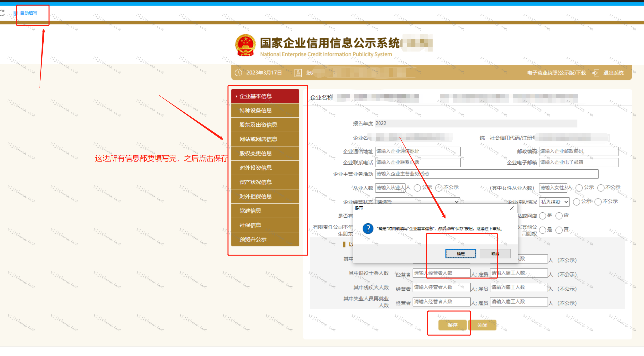Select 是 radio for 网站或网店
This screenshot has height=356, width=644.
542,216
